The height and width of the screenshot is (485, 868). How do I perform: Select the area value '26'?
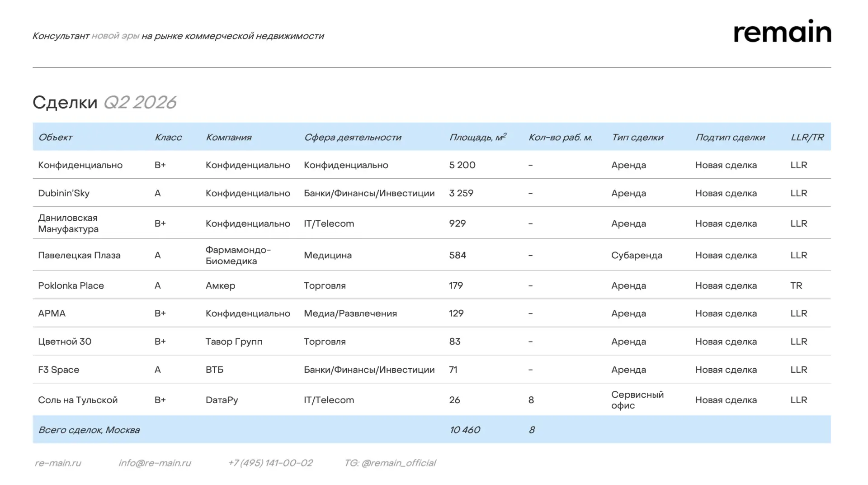click(455, 400)
